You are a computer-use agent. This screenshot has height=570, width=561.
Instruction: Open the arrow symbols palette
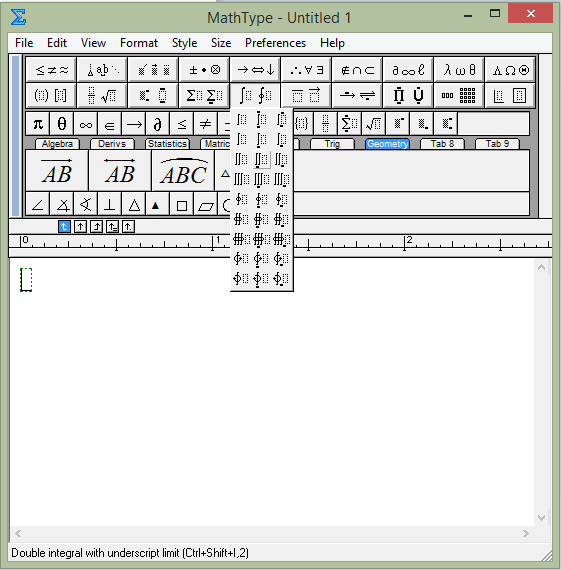pos(255,69)
